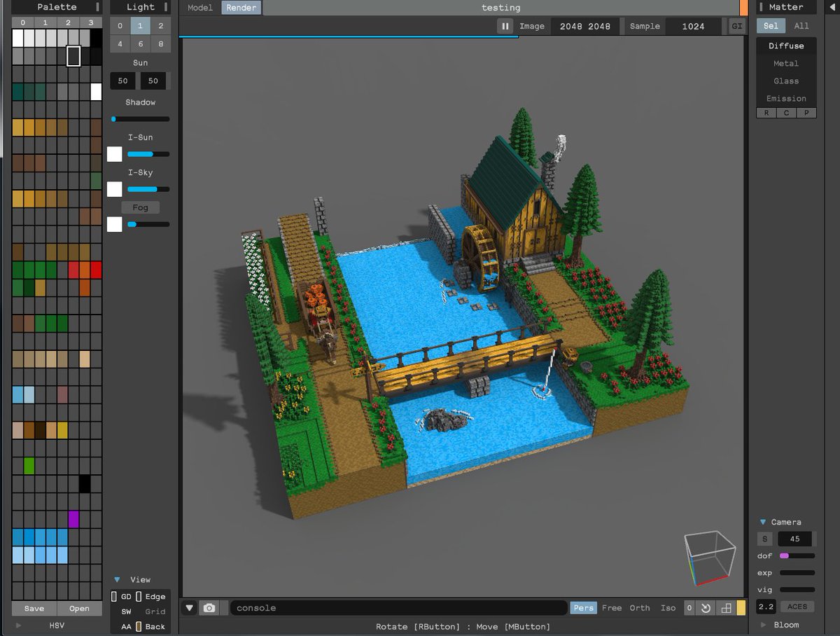840x636 pixels.
Task: Switch to the Model tab
Action: [199, 8]
